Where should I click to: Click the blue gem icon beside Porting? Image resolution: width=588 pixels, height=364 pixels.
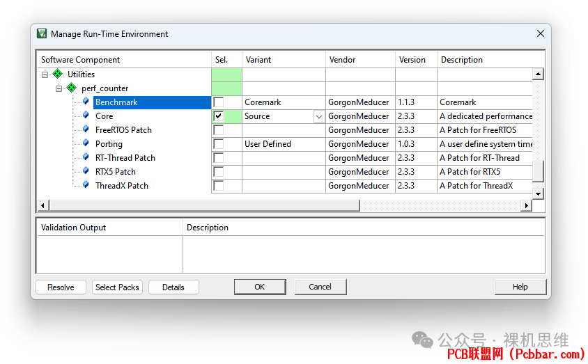pos(86,143)
